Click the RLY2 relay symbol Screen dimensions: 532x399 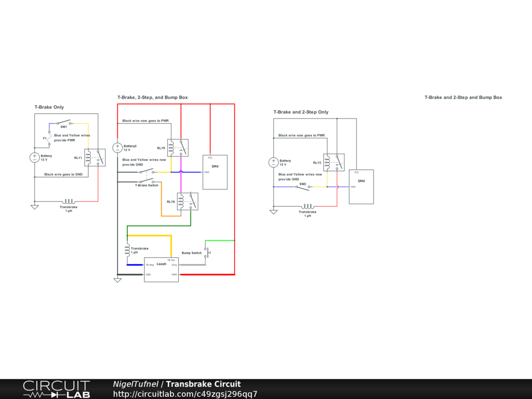tap(334, 163)
